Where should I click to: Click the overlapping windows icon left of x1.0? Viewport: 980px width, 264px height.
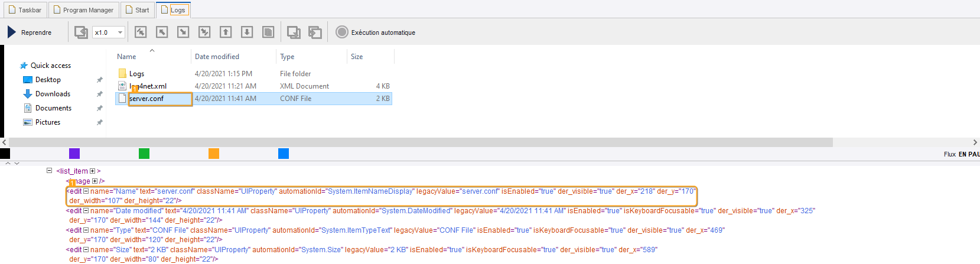point(81,32)
